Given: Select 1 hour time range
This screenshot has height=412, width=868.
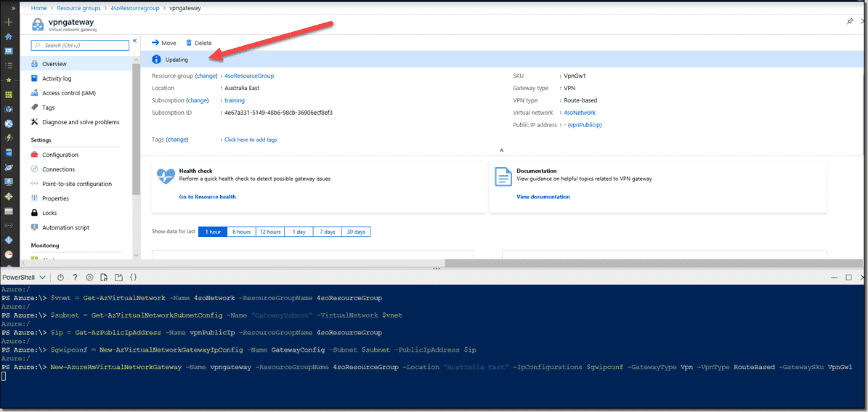Looking at the screenshot, I should pyautogui.click(x=213, y=232).
